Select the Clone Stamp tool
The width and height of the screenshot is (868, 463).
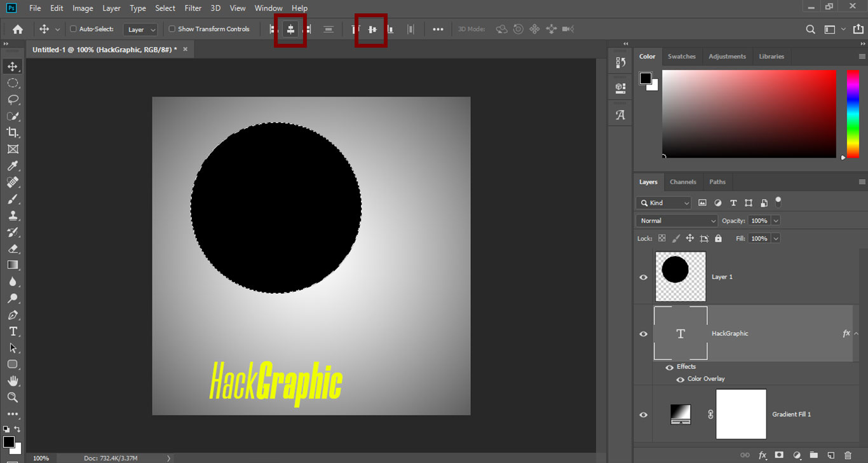click(13, 216)
